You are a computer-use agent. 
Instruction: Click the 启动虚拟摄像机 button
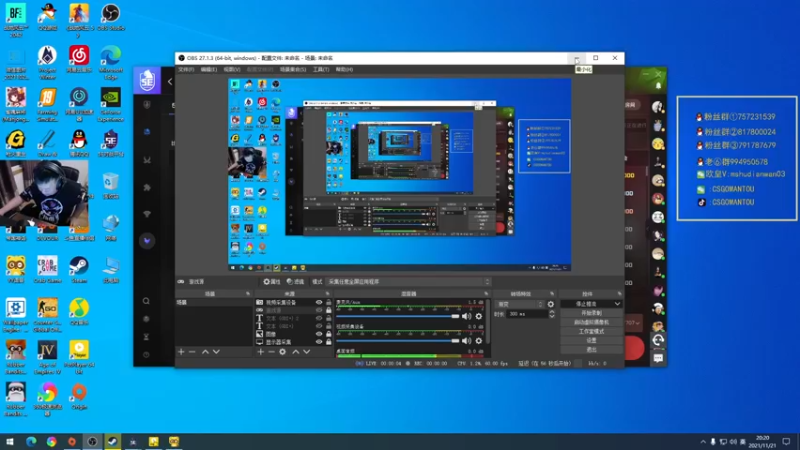tap(591, 322)
